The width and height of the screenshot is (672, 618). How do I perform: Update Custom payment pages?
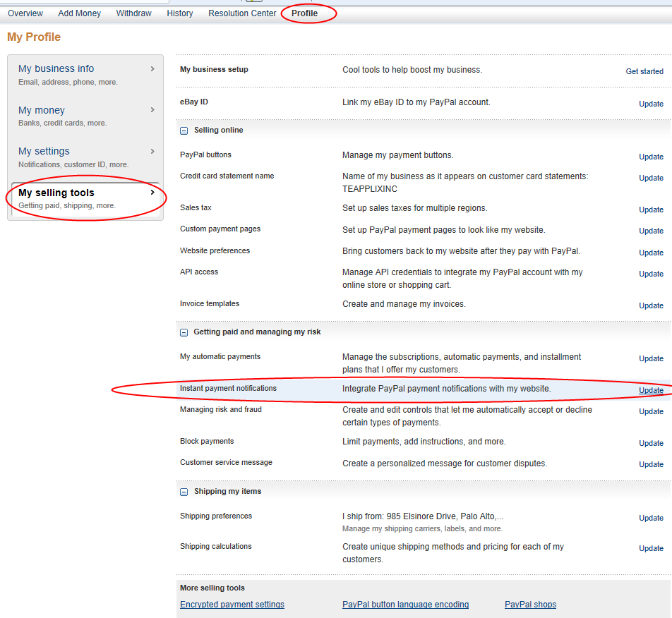point(651,231)
